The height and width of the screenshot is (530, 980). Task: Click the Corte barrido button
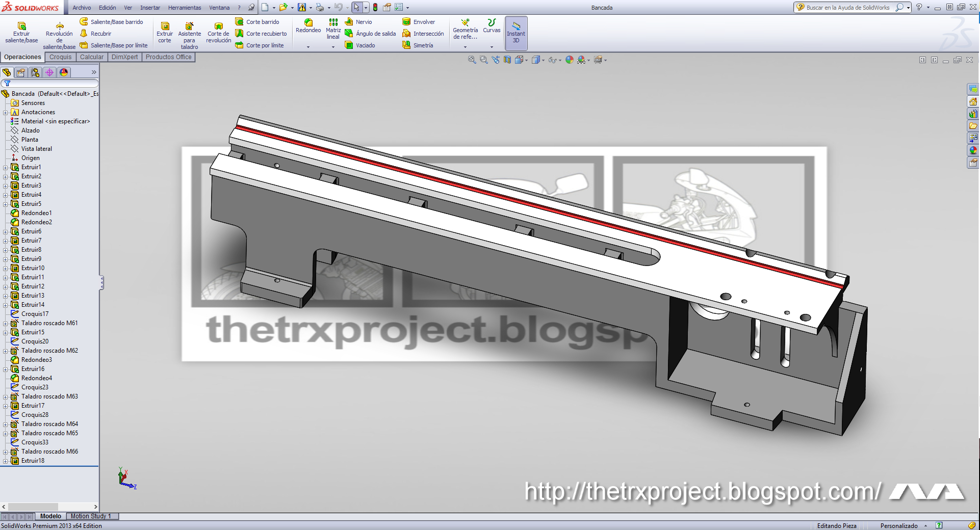tap(257, 22)
